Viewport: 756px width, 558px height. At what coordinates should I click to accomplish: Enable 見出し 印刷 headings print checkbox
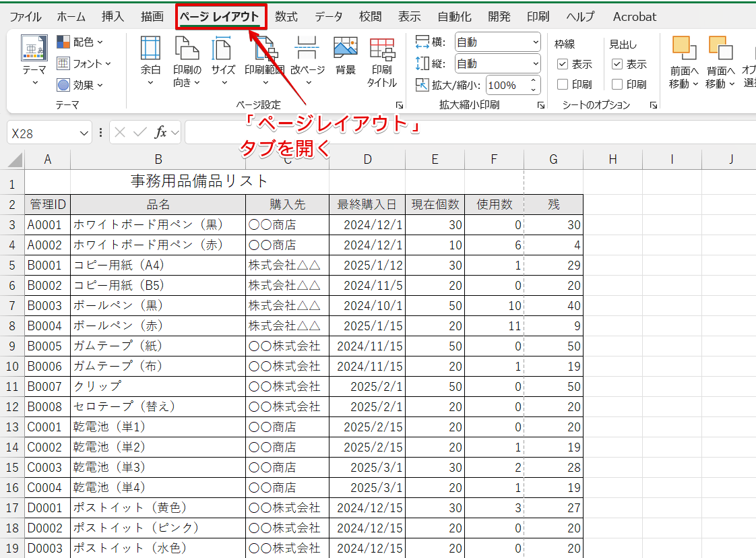[x=617, y=84]
